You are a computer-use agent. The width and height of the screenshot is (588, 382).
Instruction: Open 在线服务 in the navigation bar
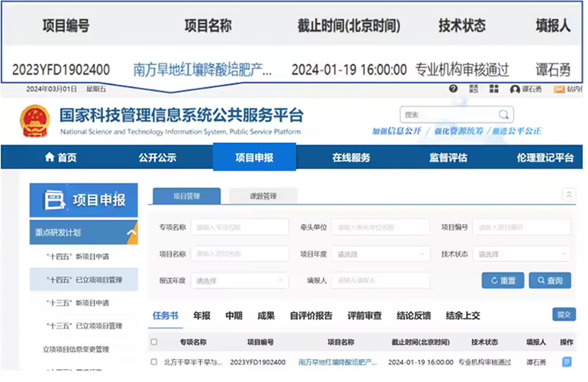(351, 157)
